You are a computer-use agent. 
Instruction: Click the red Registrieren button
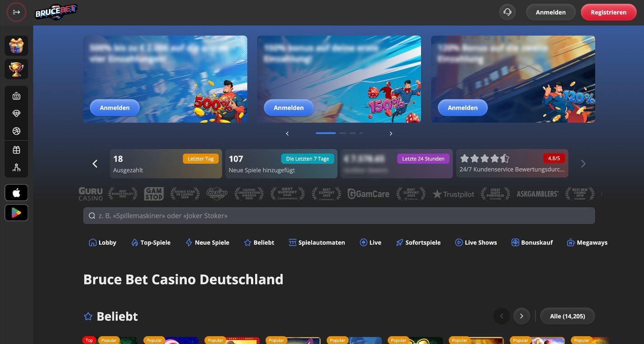tap(609, 12)
